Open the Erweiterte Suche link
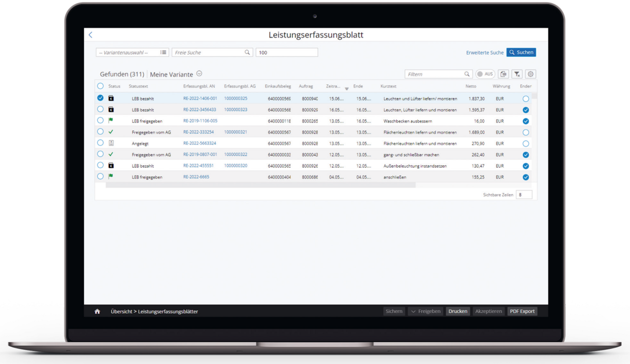This screenshot has width=630, height=364. pos(485,52)
